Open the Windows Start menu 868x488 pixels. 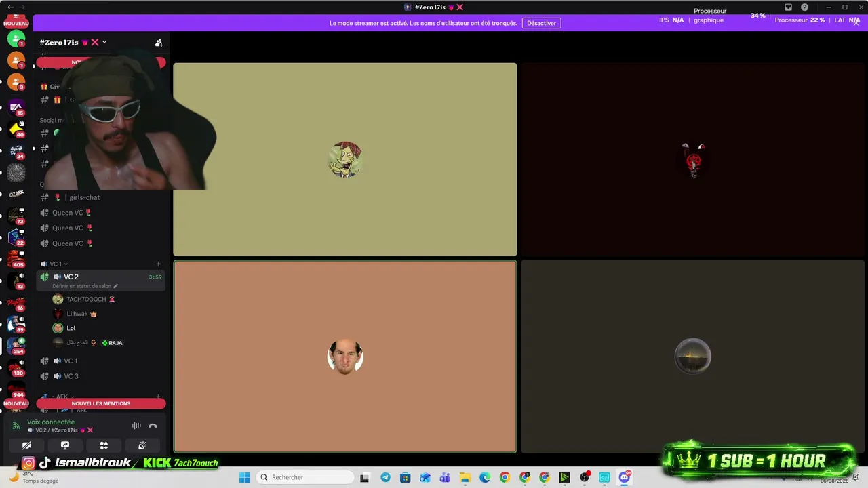click(x=244, y=477)
